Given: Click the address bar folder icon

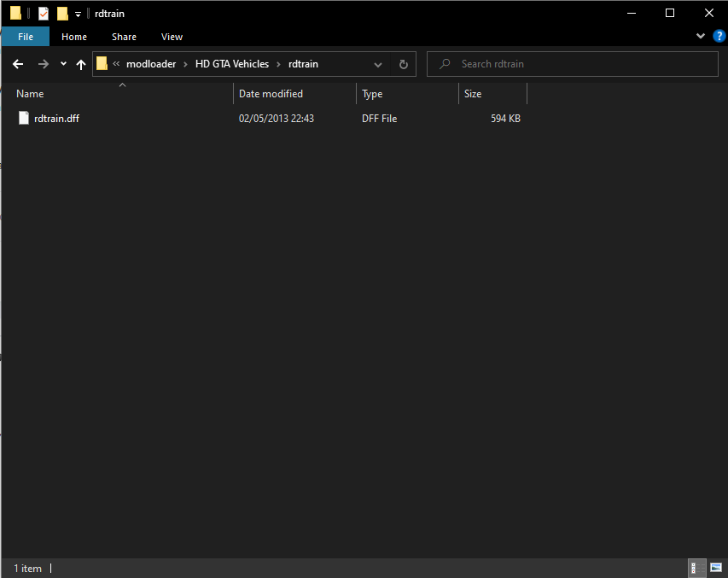Looking at the screenshot, I should 102,64.
